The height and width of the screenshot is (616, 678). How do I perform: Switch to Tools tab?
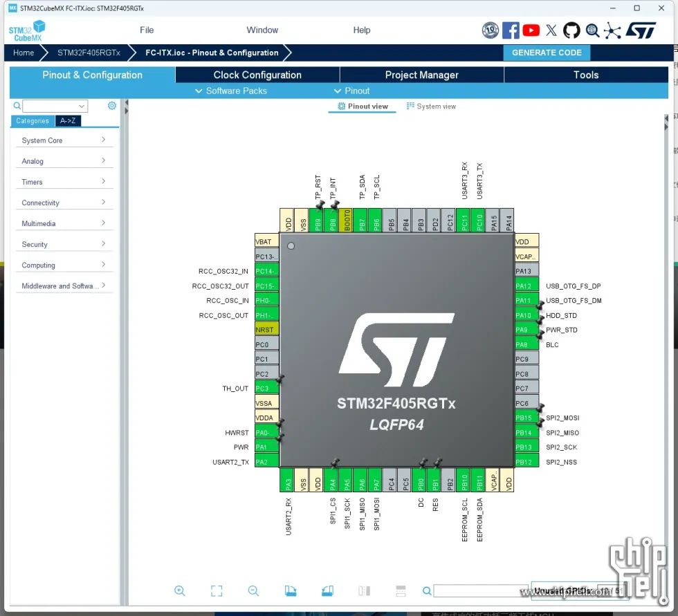tap(586, 75)
